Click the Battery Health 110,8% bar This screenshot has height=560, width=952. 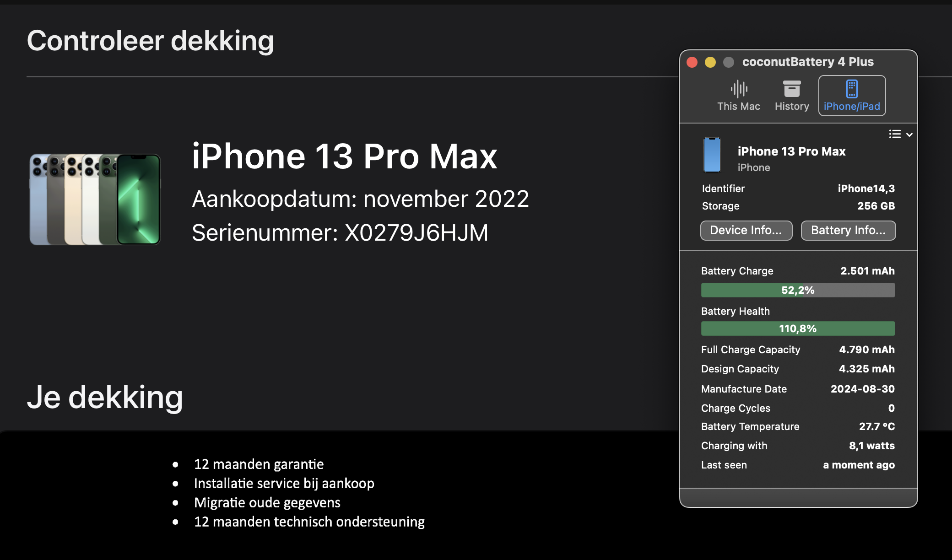pos(798,328)
